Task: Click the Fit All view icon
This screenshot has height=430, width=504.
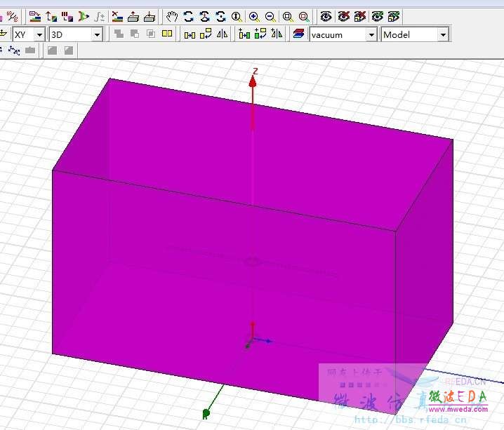Action: point(288,16)
